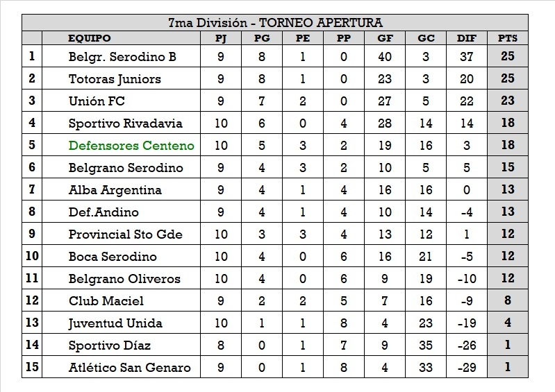The width and height of the screenshot is (555, 392).
Task: Select the Alba Argentina team cell
Action: (x=115, y=190)
